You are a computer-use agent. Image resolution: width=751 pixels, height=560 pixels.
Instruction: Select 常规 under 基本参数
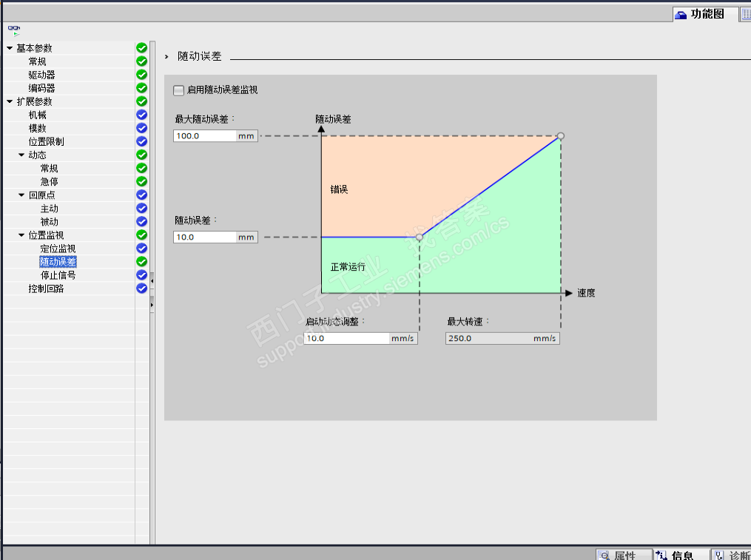[x=37, y=61]
